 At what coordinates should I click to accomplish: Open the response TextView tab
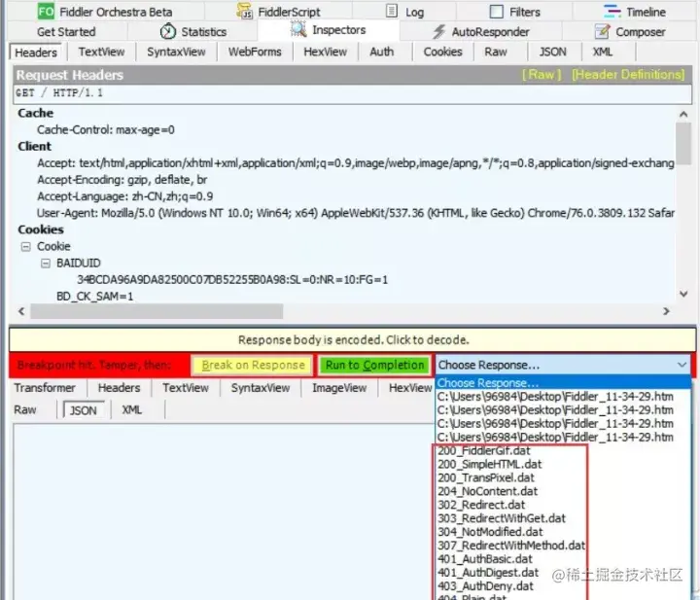(x=186, y=387)
